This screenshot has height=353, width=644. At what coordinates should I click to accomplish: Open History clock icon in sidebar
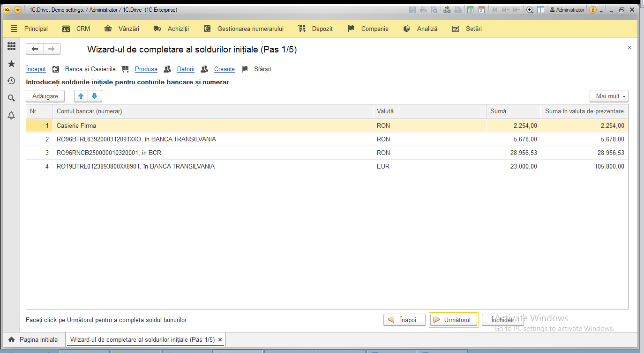pos(12,81)
